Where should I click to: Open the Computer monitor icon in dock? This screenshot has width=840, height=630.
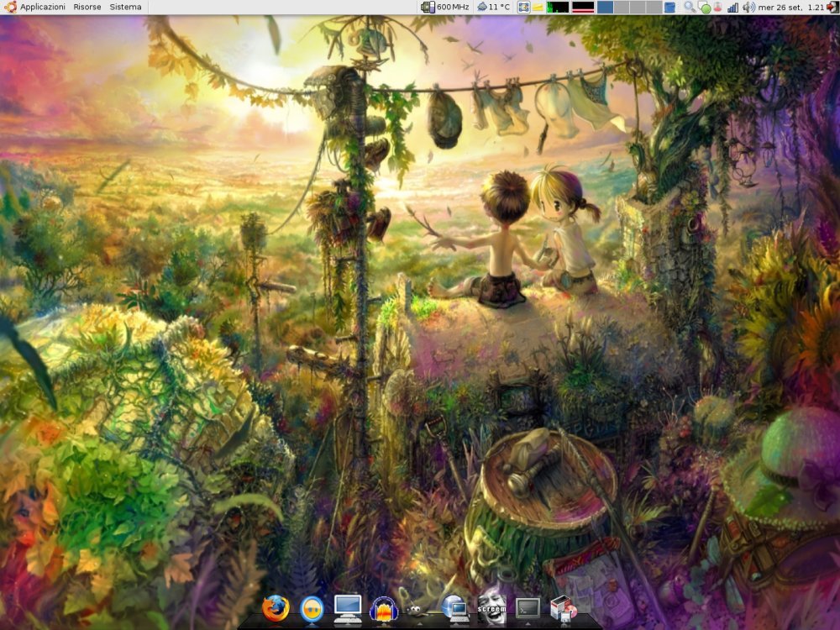tap(348, 610)
